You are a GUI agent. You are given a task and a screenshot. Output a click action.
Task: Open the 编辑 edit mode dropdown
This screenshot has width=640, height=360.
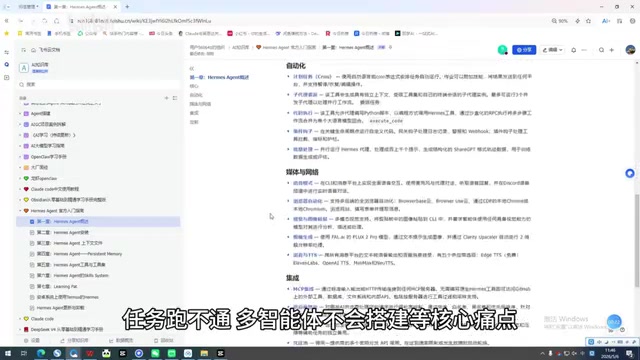click(x=552, y=50)
